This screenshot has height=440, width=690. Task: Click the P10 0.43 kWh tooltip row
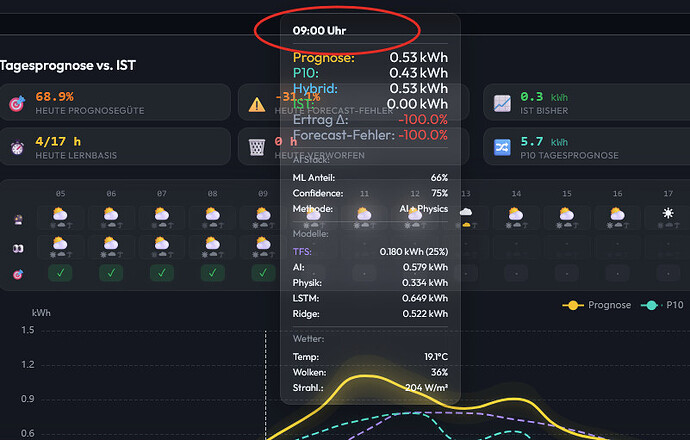point(370,73)
